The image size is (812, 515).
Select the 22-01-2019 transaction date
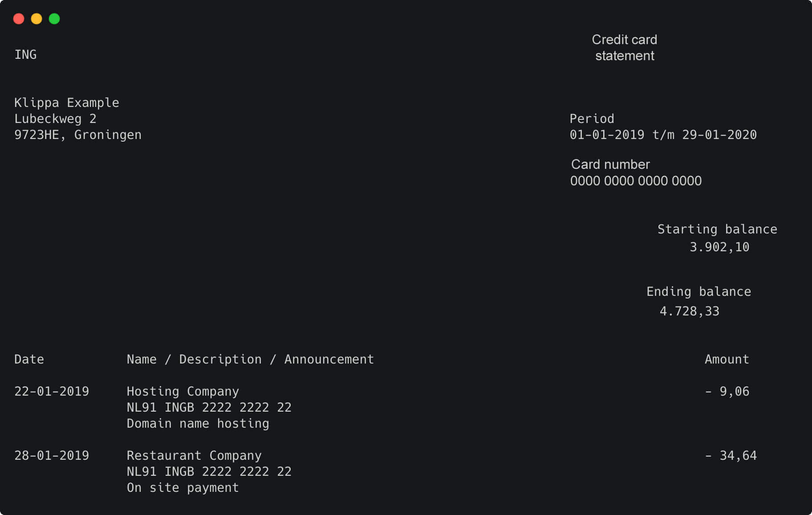click(52, 392)
